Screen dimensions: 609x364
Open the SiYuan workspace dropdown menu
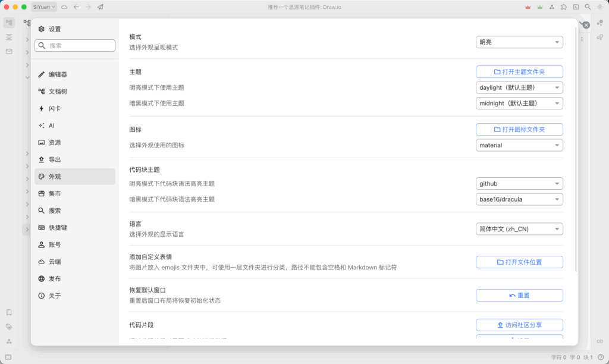(x=44, y=7)
